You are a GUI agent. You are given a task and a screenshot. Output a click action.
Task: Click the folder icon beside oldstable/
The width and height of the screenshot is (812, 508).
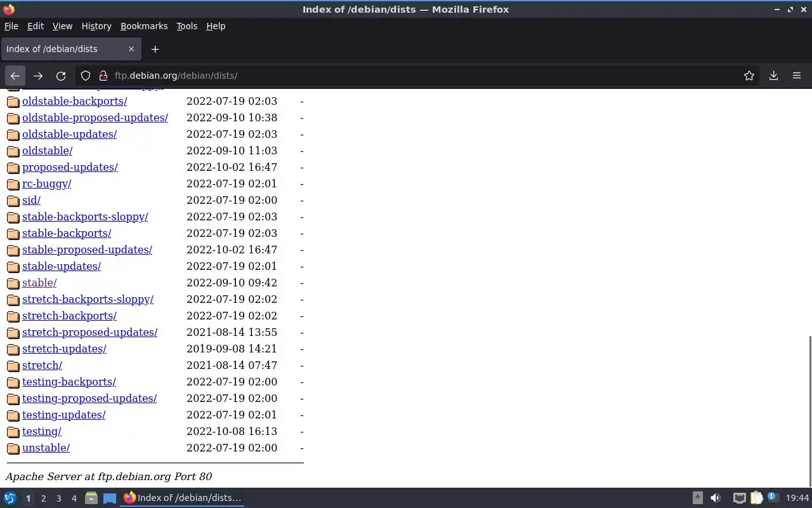point(13,151)
